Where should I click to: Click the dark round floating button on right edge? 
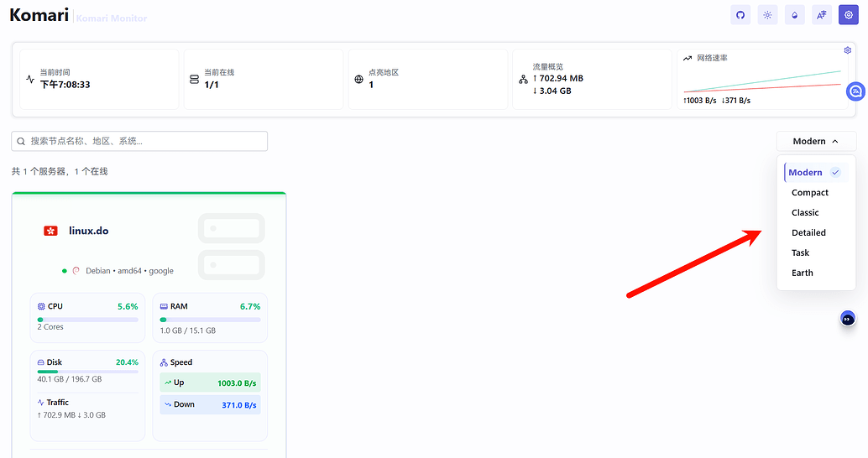(848, 319)
